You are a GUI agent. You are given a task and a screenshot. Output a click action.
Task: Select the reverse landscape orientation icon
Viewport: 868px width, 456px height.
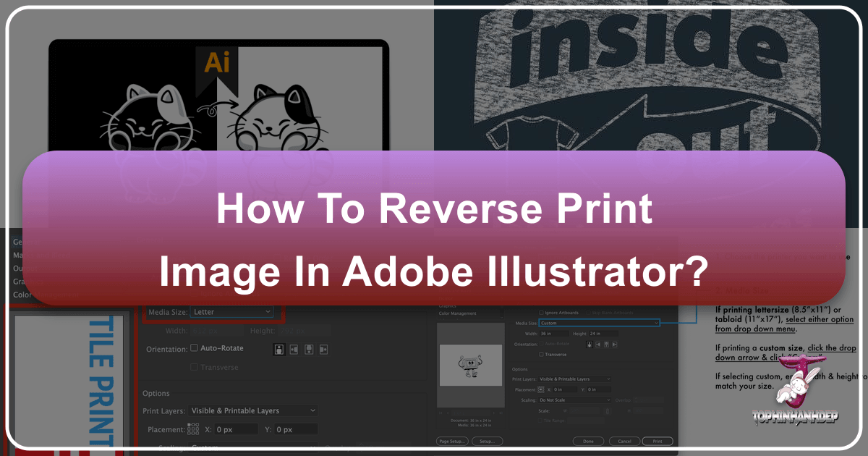tap(323, 350)
